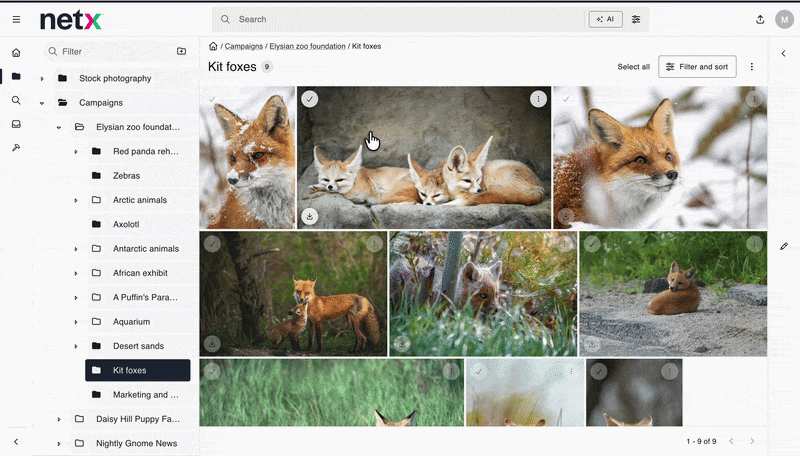Select the Kit foxes folder
This screenshot has height=456, width=800.
point(138,370)
